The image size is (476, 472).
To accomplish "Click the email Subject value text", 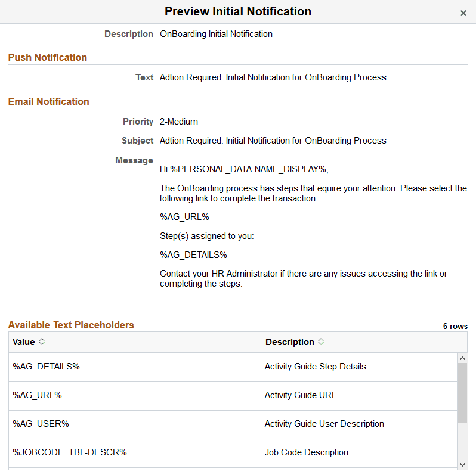I will point(273,141).
